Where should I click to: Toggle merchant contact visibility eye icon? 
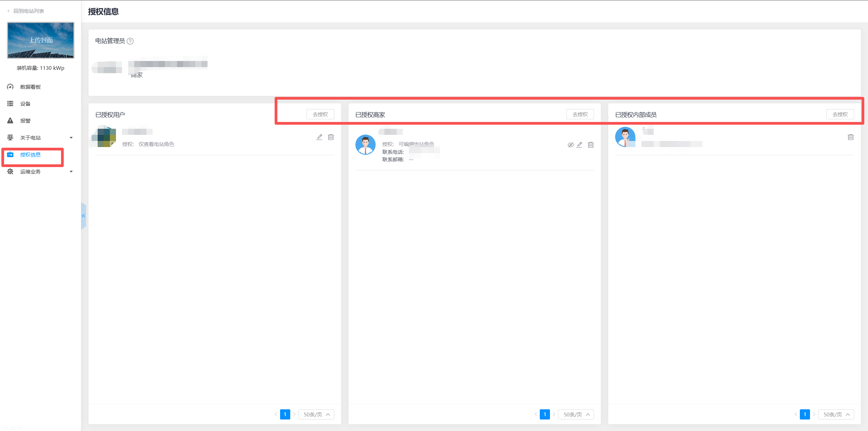[571, 145]
